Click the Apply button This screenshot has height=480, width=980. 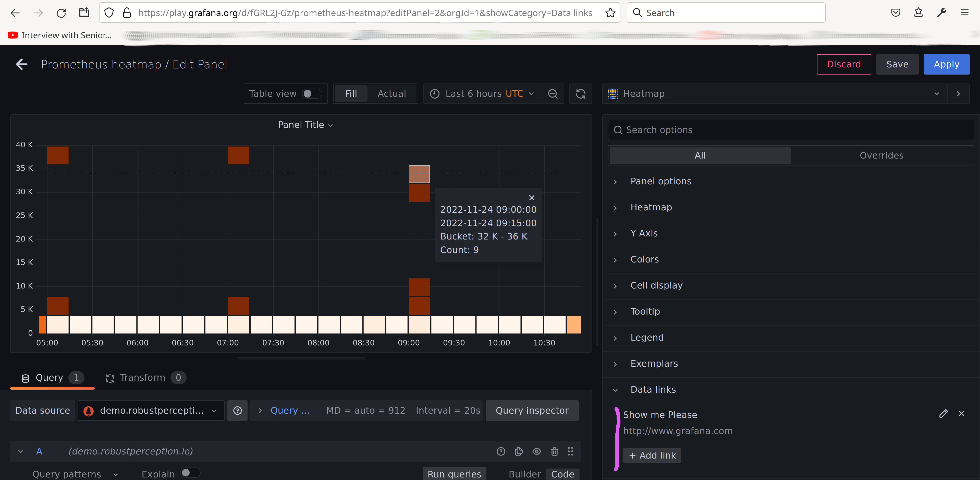click(x=947, y=64)
